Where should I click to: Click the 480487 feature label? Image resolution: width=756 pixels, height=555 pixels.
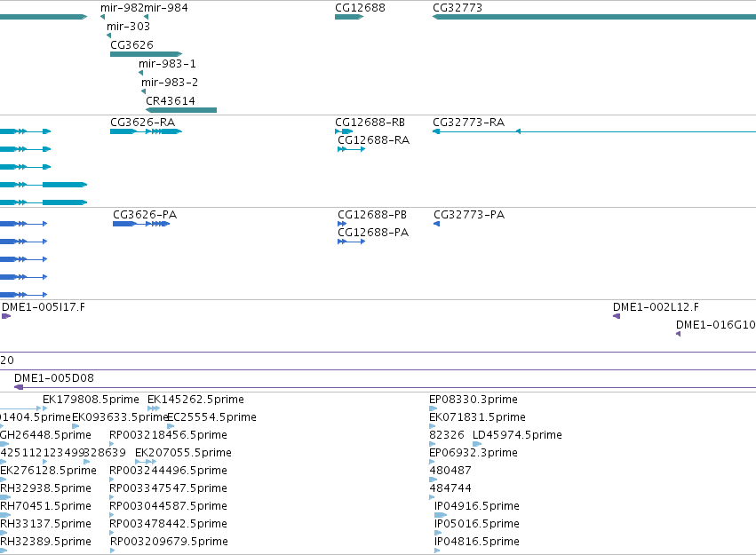[x=450, y=471]
